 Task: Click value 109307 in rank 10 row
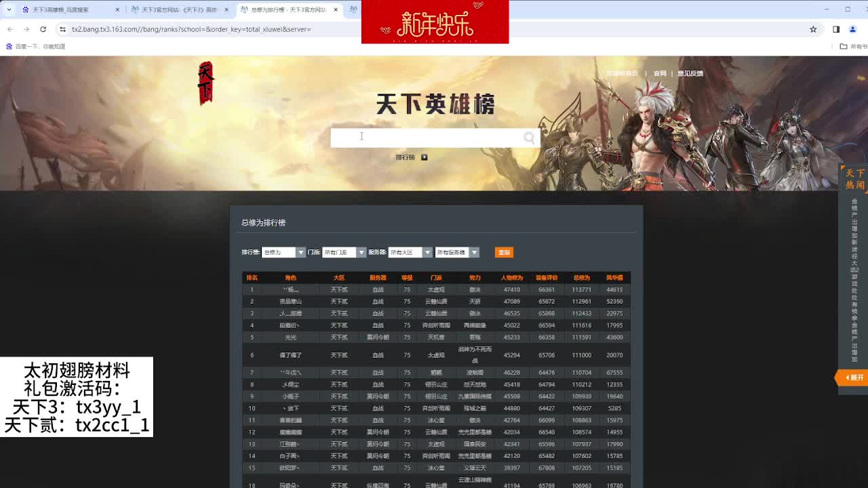pyautogui.click(x=582, y=409)
